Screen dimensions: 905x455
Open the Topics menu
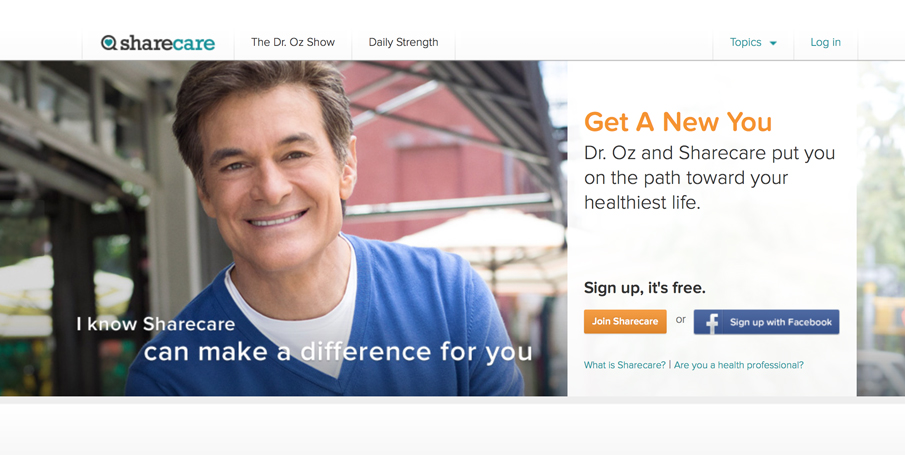753,43
